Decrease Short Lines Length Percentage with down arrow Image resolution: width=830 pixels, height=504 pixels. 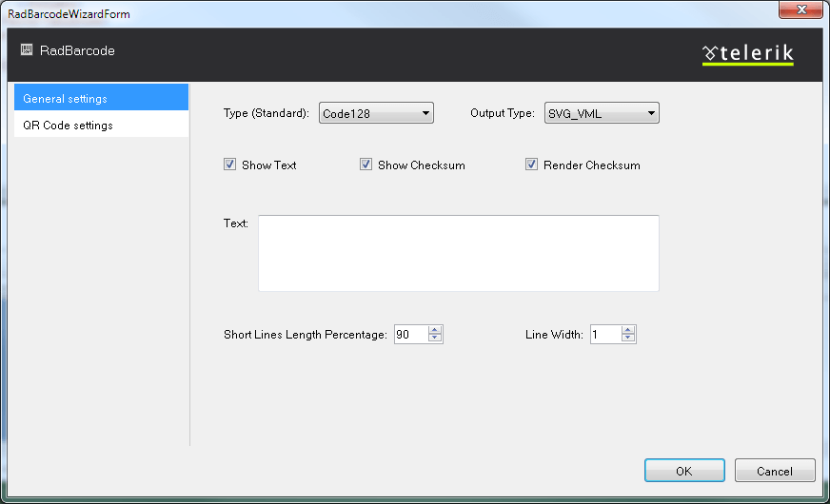tap(435, 339)
